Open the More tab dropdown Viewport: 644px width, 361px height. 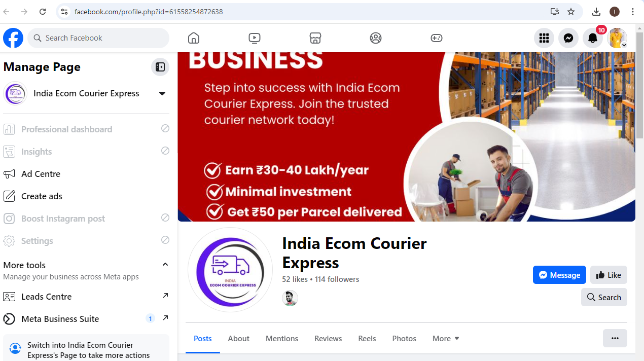(446, 338)
